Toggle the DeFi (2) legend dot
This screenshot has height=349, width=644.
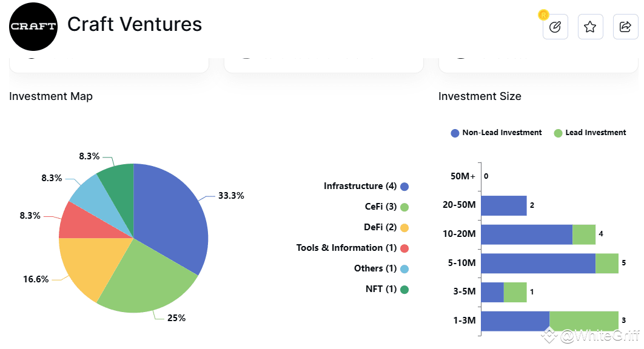tap(404, 228)
